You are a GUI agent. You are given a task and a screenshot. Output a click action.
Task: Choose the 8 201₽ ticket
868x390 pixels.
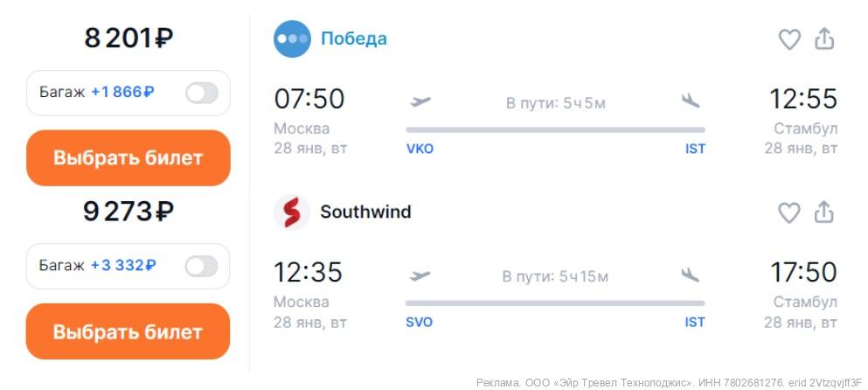[x=128, y=158]
